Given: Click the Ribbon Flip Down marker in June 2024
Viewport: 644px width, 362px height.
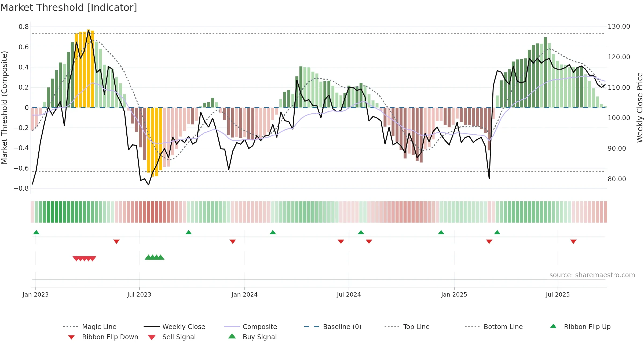Looking at the screenshot, I should [341, 242].
